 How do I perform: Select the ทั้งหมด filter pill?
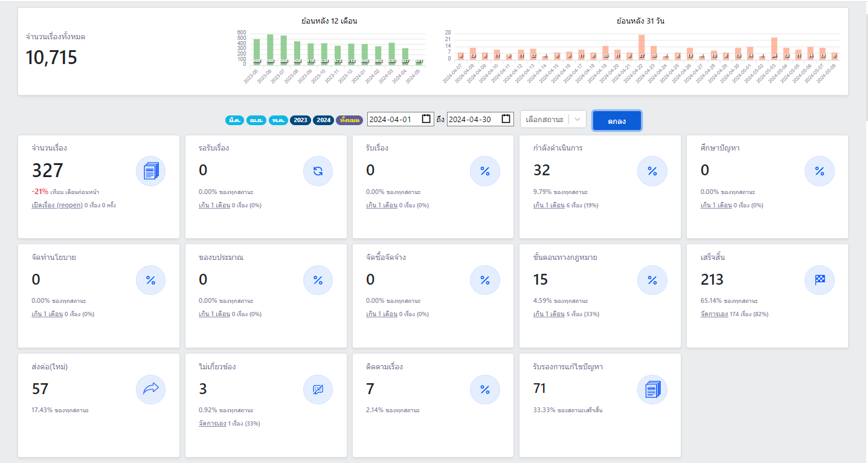349,120
